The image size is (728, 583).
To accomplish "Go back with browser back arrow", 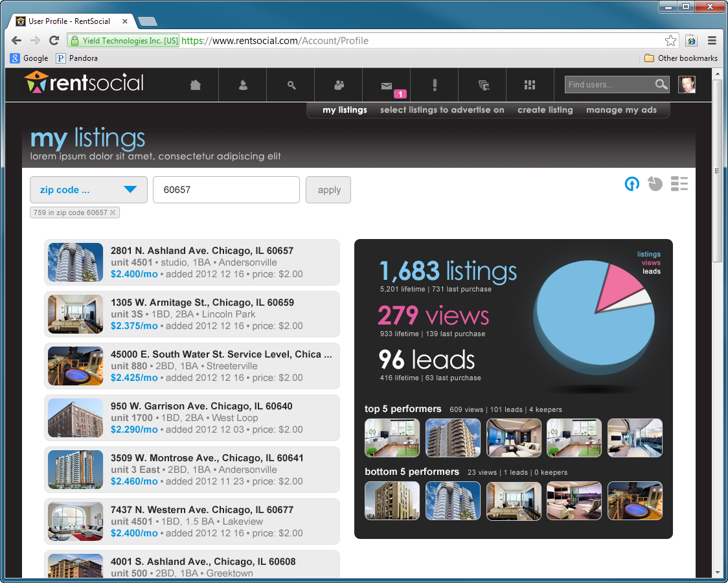I will 17,40.
